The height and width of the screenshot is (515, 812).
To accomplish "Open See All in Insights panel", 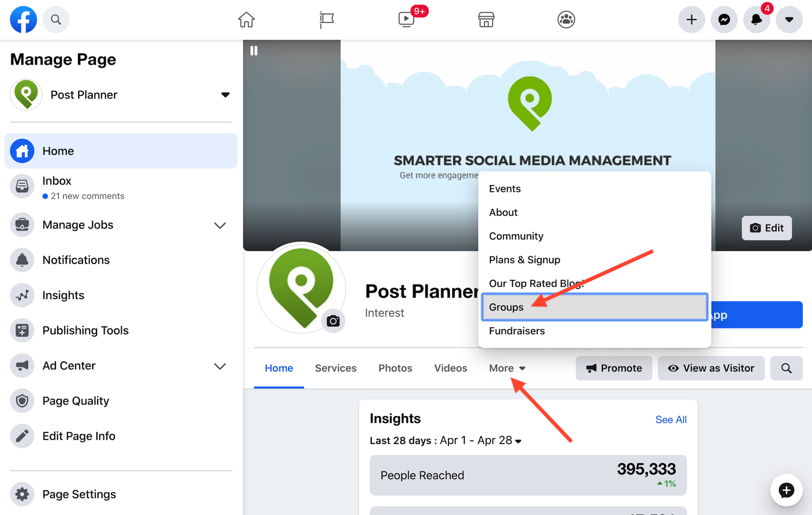I will [x=671, y=419].
